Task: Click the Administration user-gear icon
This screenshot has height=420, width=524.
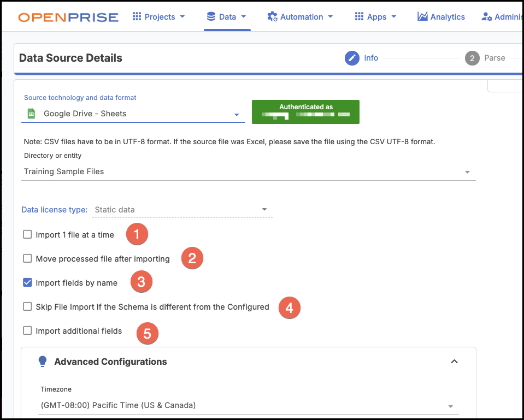Action: [x=486, y=17]
